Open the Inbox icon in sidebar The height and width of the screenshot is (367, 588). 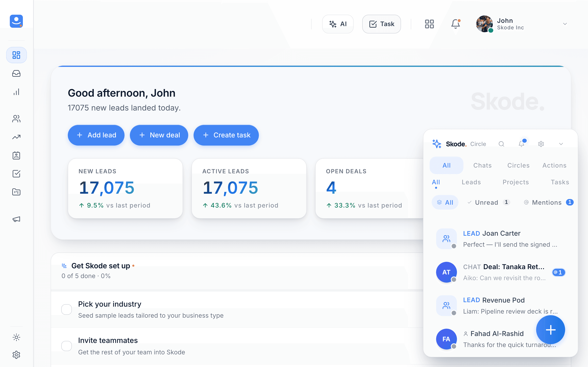tap(16, 73)
